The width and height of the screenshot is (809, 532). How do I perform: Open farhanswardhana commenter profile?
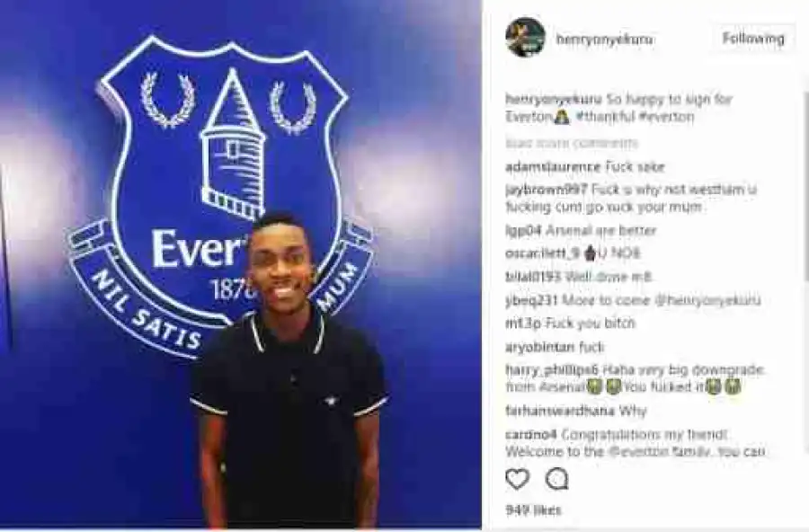pos(560,411)
